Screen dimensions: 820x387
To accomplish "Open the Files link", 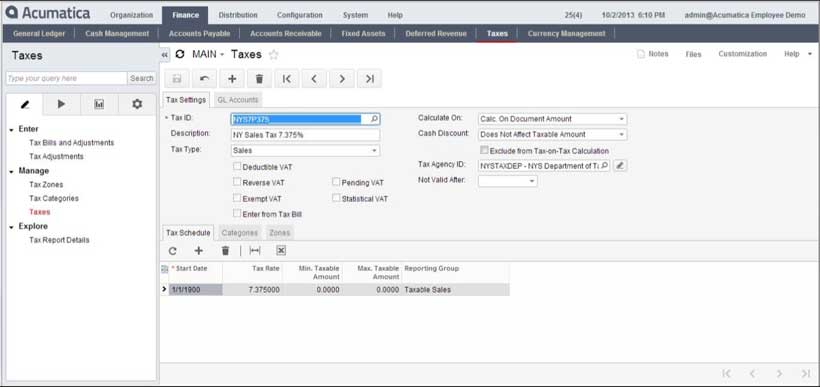I will tap(693, 54).
